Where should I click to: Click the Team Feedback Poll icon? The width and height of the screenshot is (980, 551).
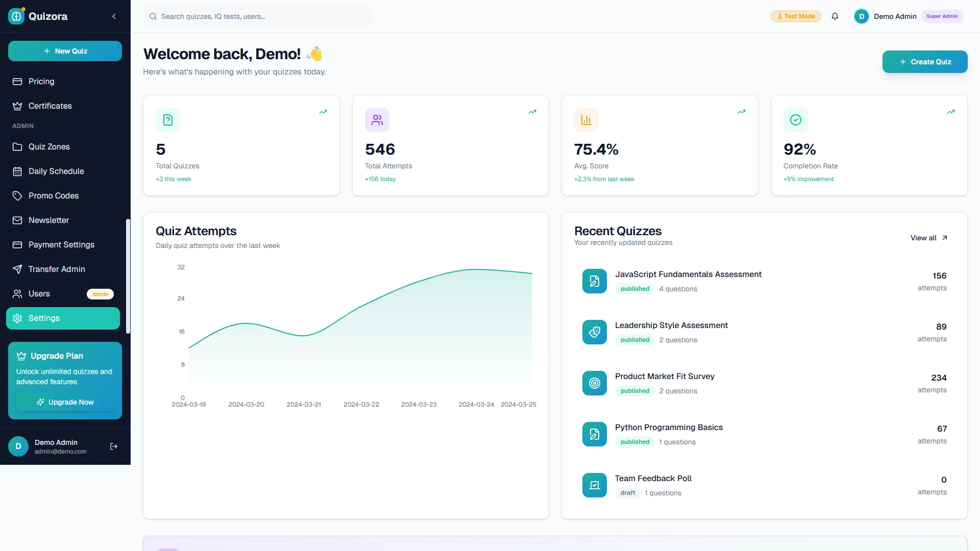coord(595,485)
